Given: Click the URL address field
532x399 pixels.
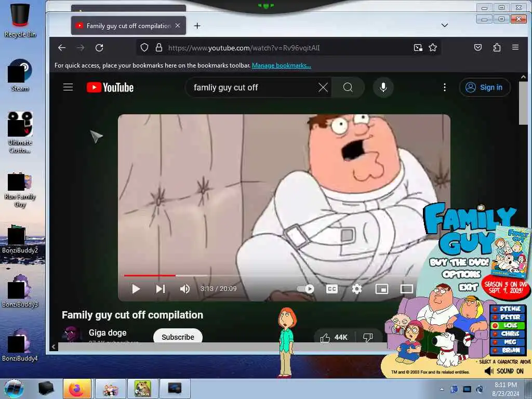Looking at the screenshot, I should tap(288, 48).
